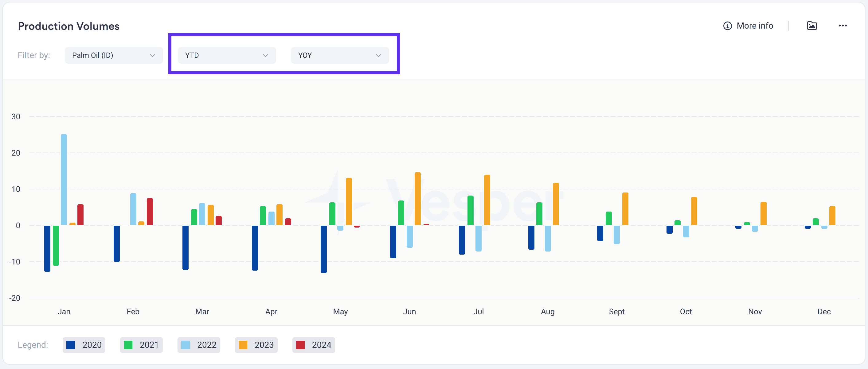868x369 pixels.
Task: Click the orange 2023 color swatch
Action: 243,345
